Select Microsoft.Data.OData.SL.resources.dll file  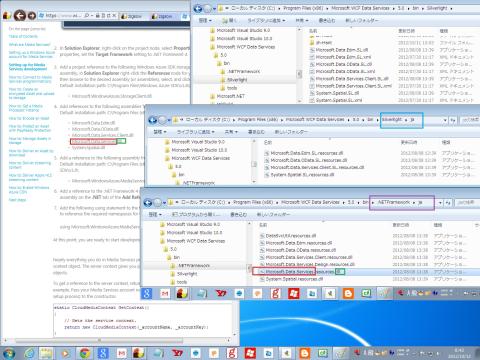[306, 160]
